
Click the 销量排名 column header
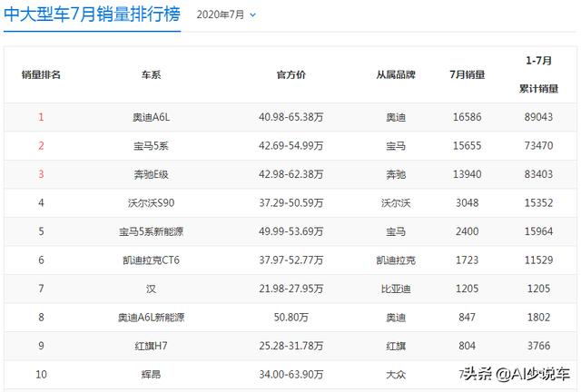(41, 74)
